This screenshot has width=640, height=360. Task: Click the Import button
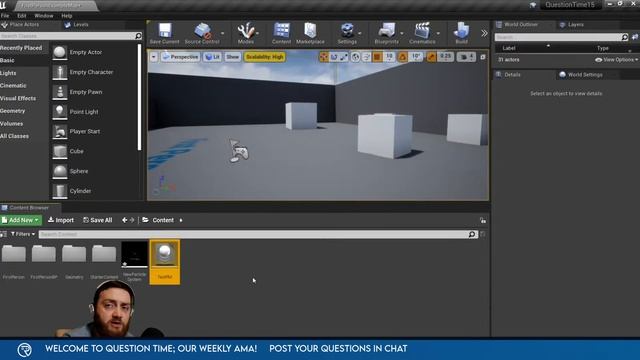(61, 220)
